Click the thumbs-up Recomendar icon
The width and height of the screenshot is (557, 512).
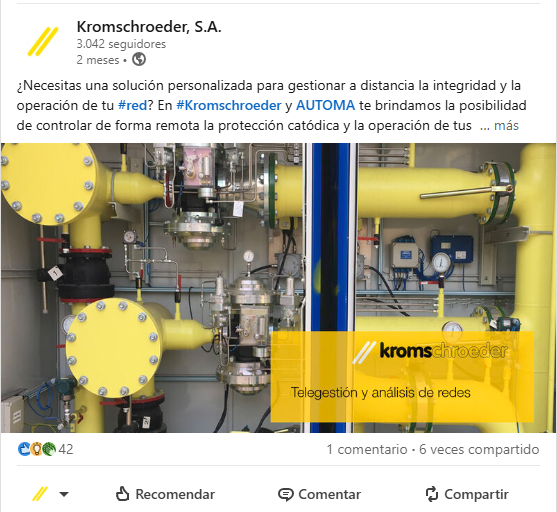(x=123, y=494)
